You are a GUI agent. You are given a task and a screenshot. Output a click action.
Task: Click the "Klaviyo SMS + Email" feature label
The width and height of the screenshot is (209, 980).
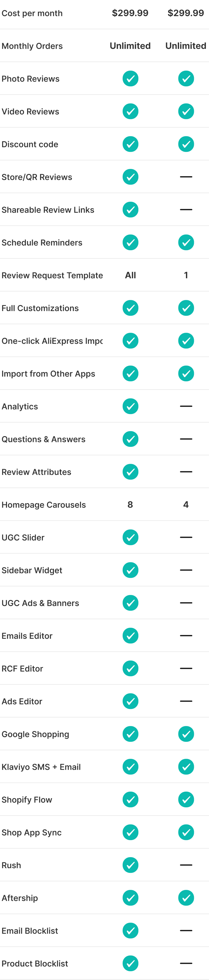point(41,767)
